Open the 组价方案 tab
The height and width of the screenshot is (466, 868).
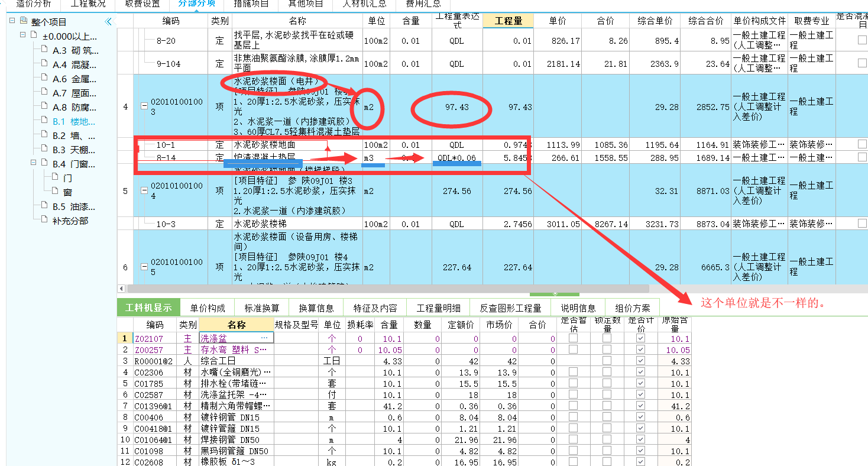[x=633, y=308]
